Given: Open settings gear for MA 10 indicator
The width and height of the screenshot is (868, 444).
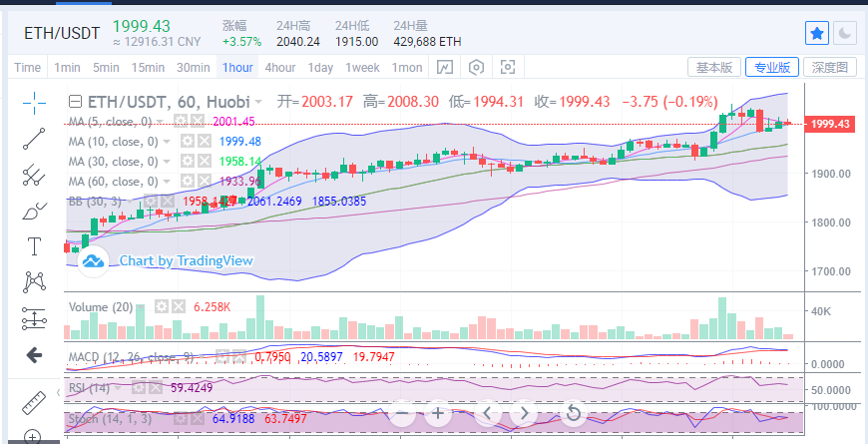Looking at the screenshot, I should 188,141.
